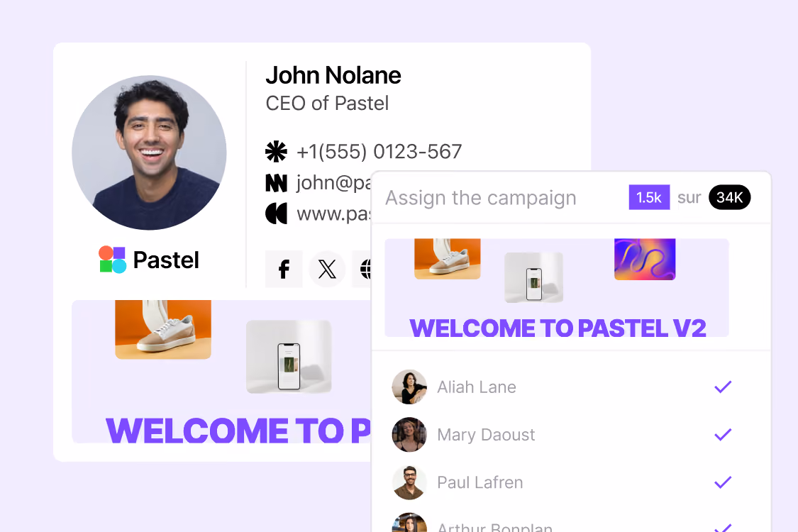Toggle checkmark for Aliah Lane
This screenshot has width=798, height=532.
pos(723,387)
